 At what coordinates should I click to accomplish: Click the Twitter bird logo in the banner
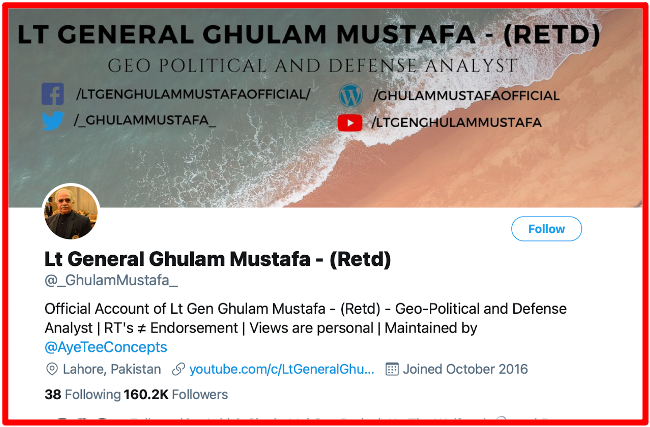coord(52,121)
